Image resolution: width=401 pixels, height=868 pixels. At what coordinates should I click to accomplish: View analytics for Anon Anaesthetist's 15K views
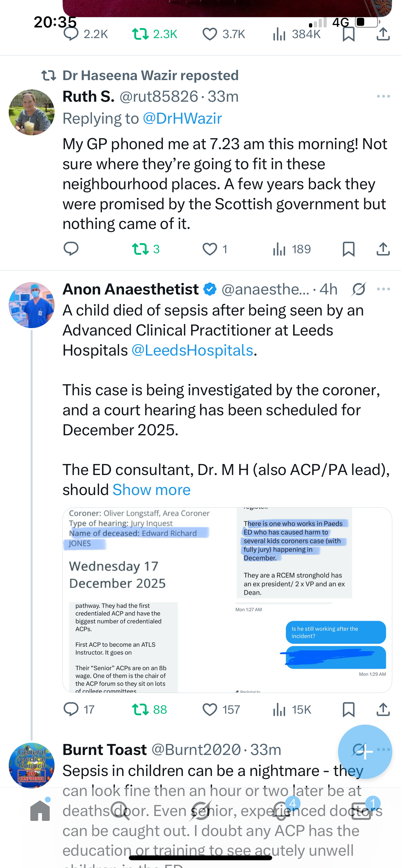[292, 709]
